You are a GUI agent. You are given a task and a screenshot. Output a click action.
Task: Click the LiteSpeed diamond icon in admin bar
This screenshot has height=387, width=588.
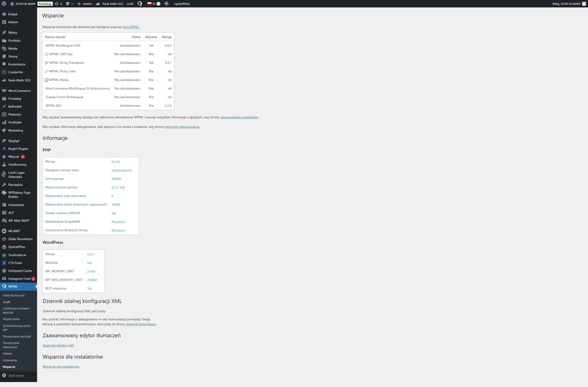click(167, 4)
